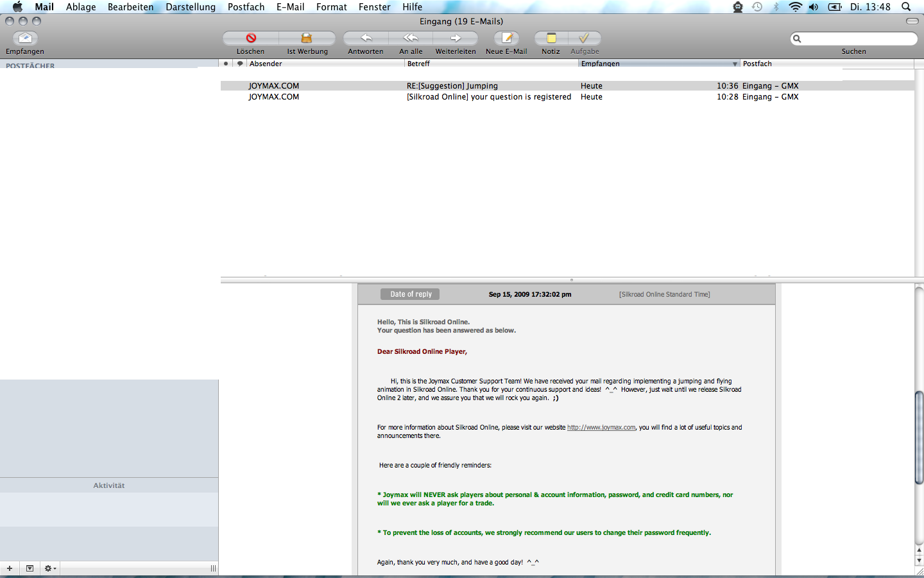Open the search magnifier options dropdown

point(798,39)
